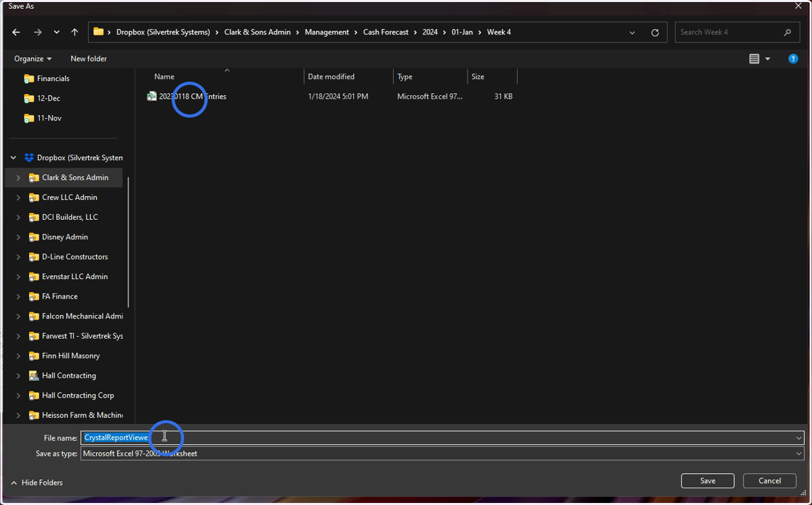Click Hide Folders toggle
812x505 pixels.
[37, 483]
